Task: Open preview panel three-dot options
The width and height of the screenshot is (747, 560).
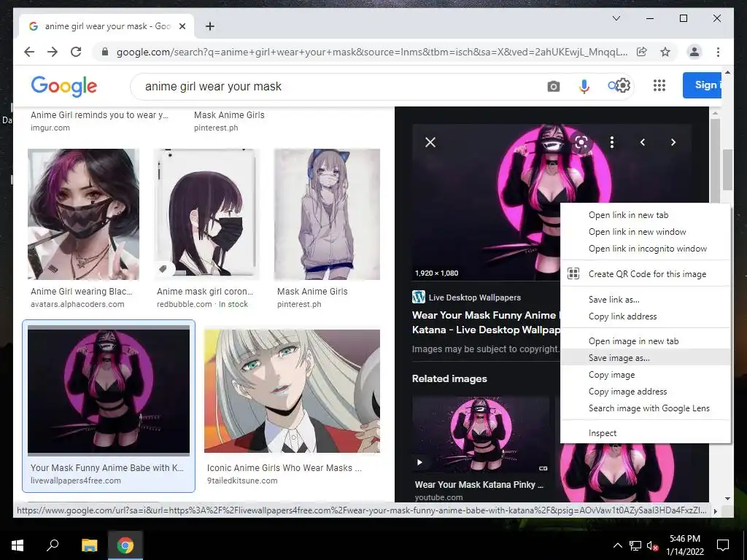Action: coord(612,142)
